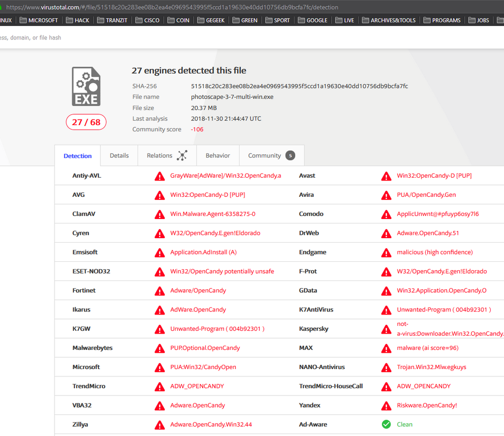Click the browser address bar URL
Image resolution: width=504 pixels, height=436 pixels.
(172, 7)
